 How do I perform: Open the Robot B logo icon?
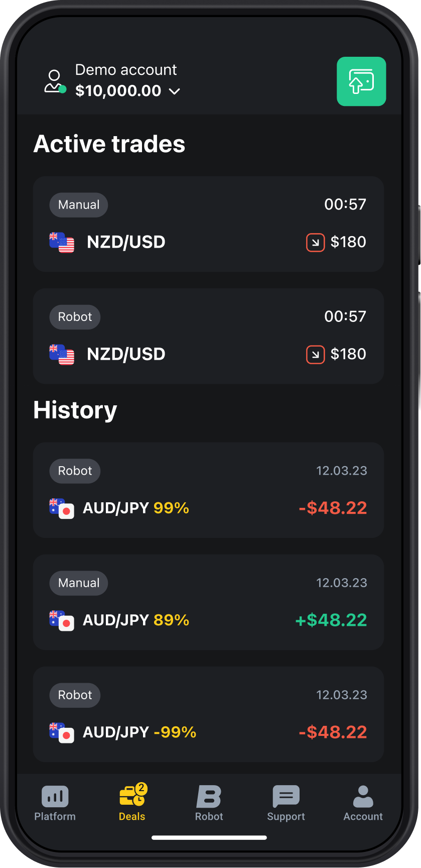click(209, 796)
